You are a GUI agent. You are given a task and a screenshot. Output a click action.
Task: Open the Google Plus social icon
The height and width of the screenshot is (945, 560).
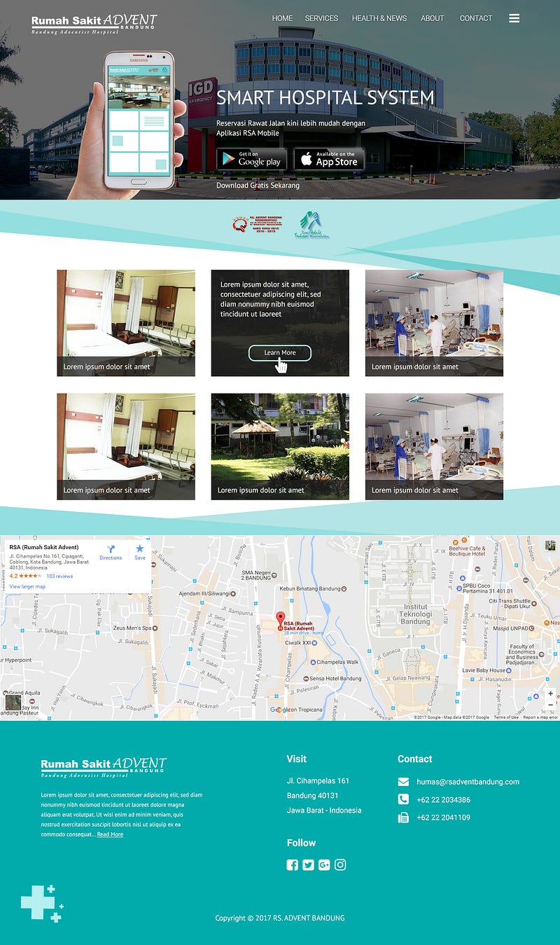(324, 864)
